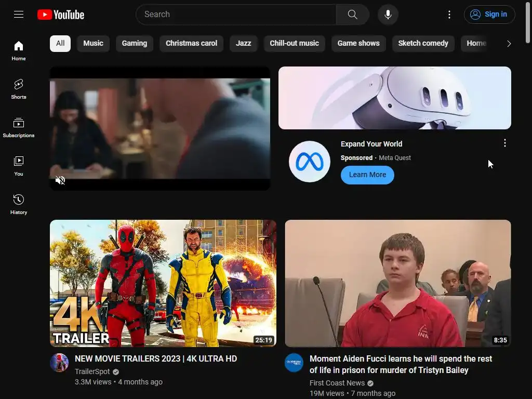Open NEW MOVIE TRAILERS 2023 video title
Image resolution: width=532 pixels, height=399 pixels.
click(x=156, y=358)
